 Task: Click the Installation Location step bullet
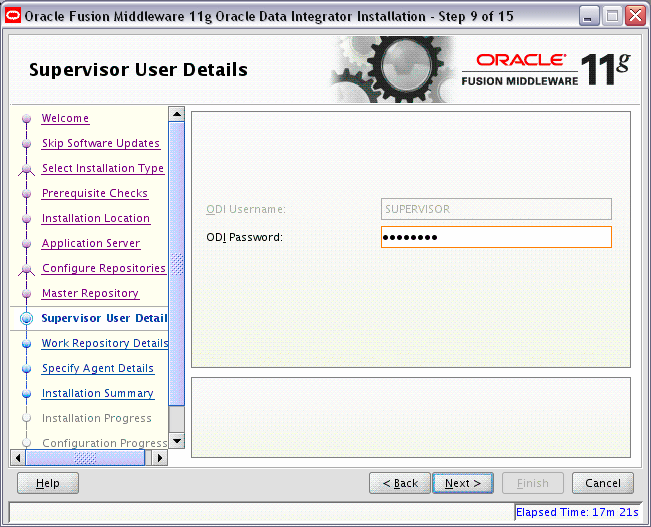27,219
